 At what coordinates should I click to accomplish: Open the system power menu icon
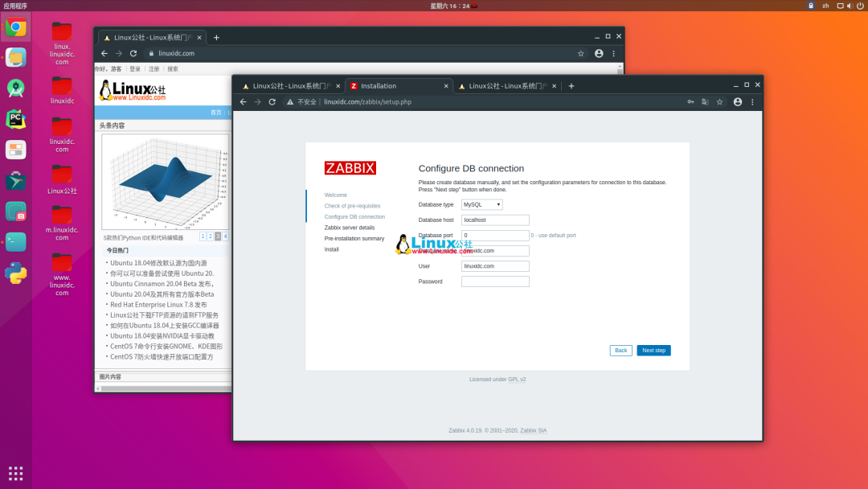(860, 6)
